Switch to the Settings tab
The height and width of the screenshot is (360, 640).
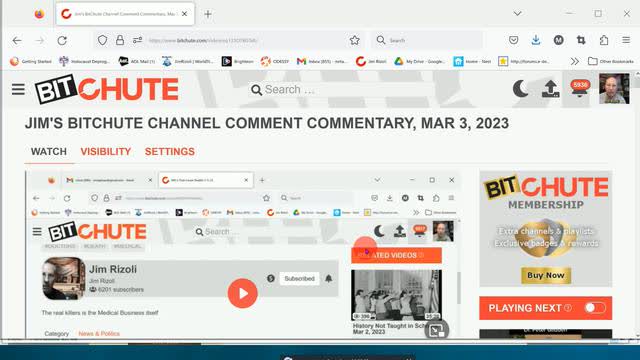click(170, 151)
